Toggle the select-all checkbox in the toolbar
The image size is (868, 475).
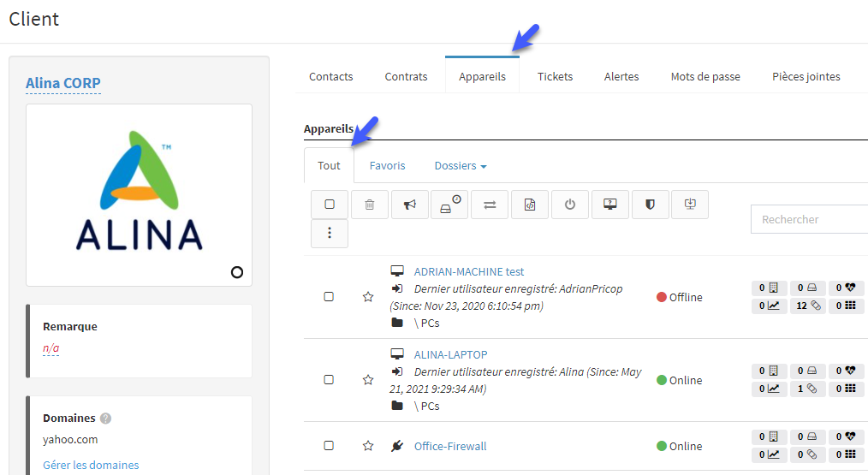coord(330,205)
